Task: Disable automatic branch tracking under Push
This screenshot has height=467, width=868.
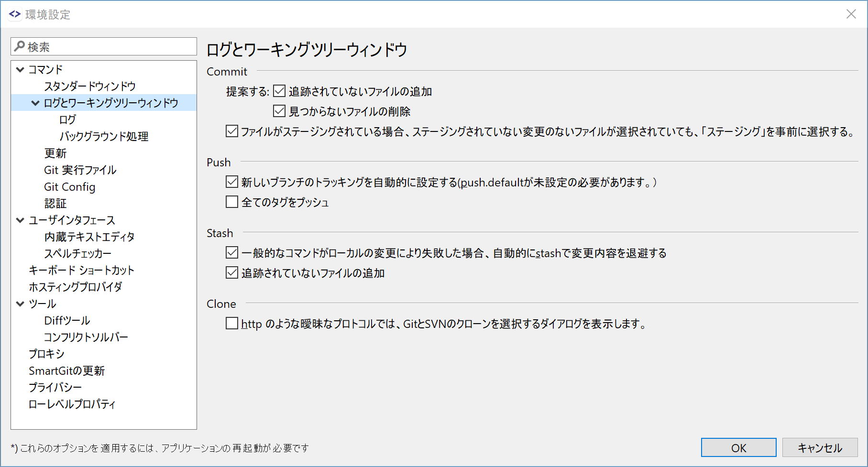Action: coord(231,181)
